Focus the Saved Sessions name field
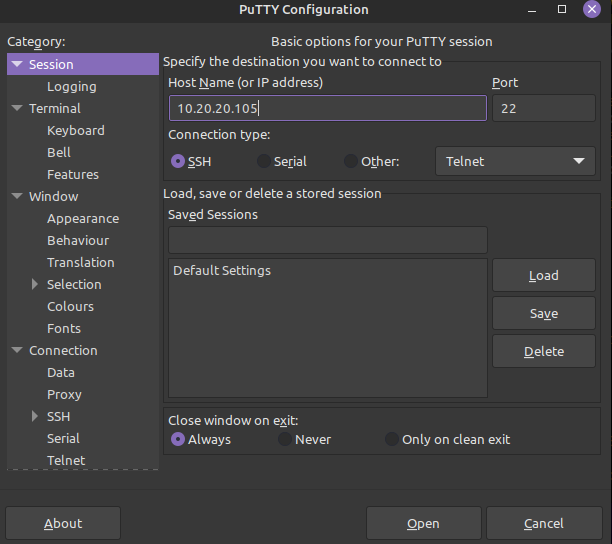 (x=328, y=240)
